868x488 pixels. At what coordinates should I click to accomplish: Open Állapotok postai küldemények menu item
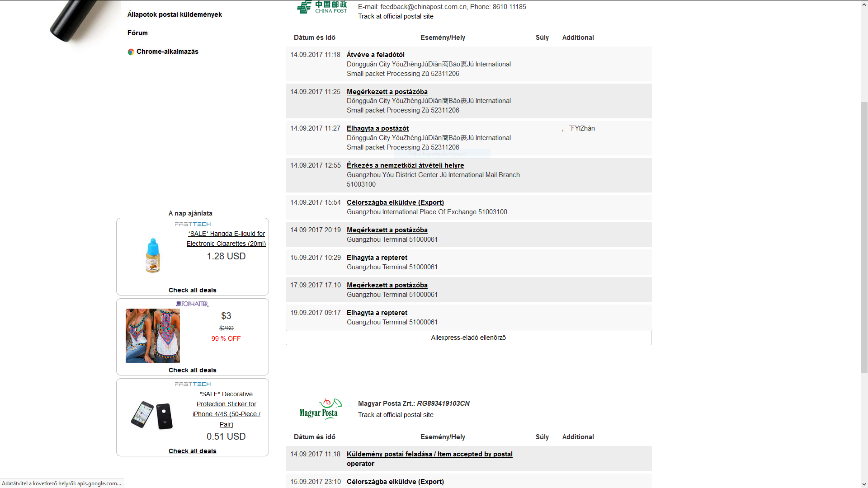[175, 14]
